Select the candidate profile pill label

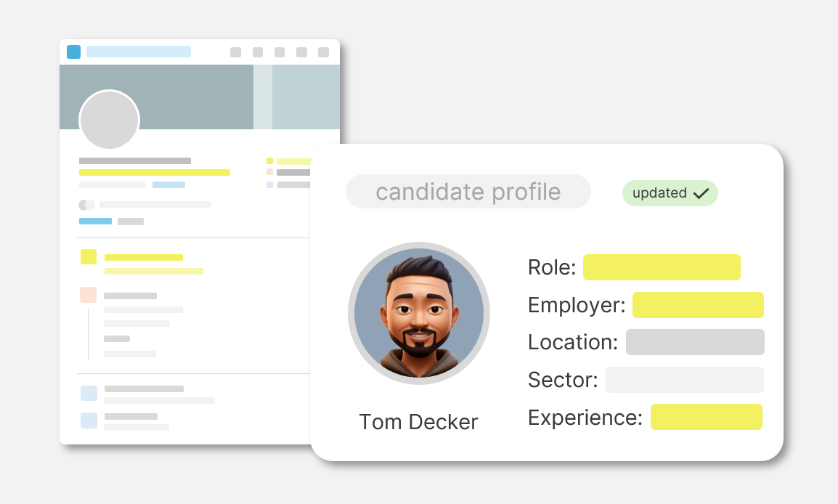[468, 191]
